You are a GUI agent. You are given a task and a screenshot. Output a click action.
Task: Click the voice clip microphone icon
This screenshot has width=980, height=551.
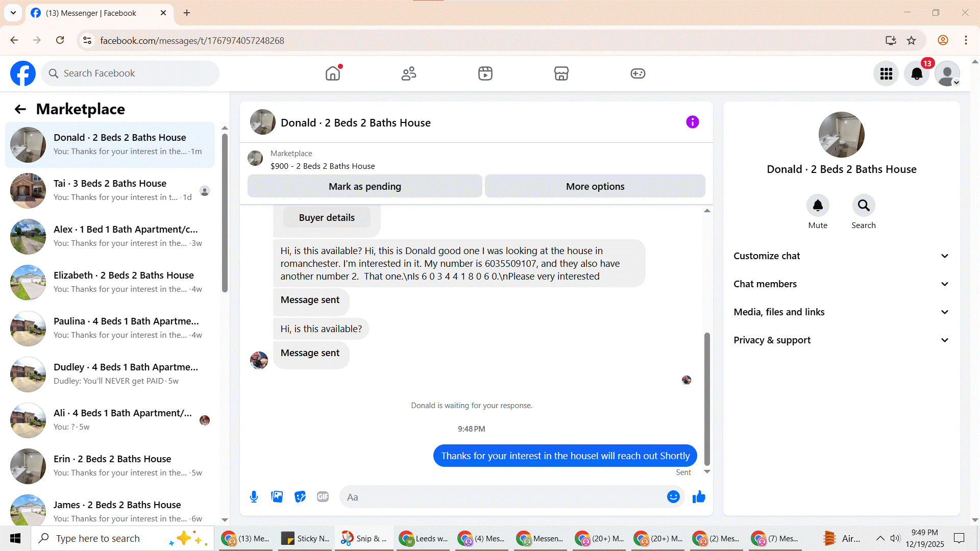point(254,497)
